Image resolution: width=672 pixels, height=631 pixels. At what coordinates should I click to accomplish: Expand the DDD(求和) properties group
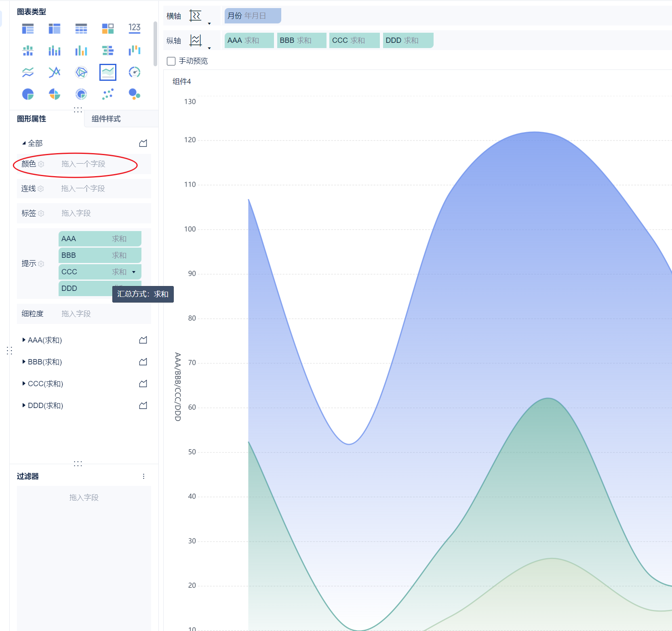pos(24,406)
